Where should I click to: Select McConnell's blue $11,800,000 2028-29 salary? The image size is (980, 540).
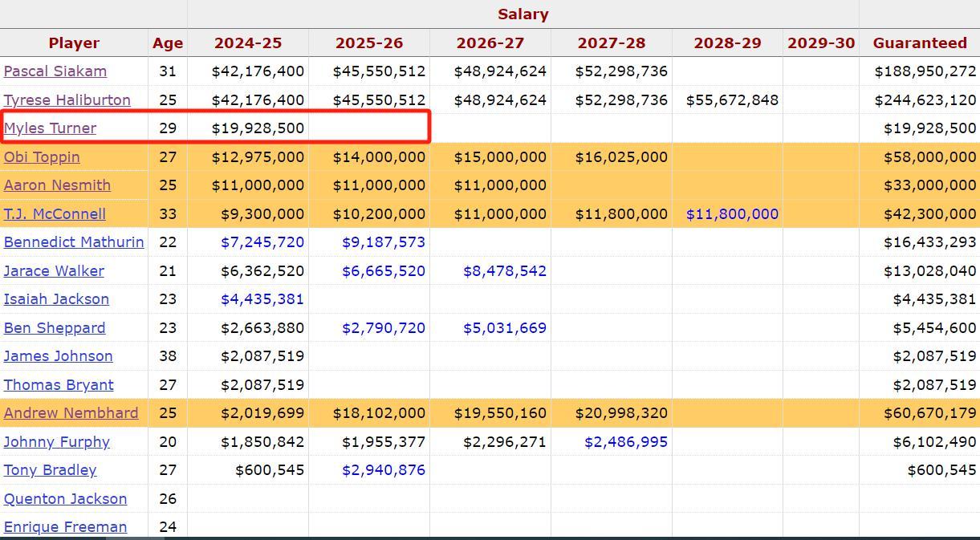click(x=733, y=214)
